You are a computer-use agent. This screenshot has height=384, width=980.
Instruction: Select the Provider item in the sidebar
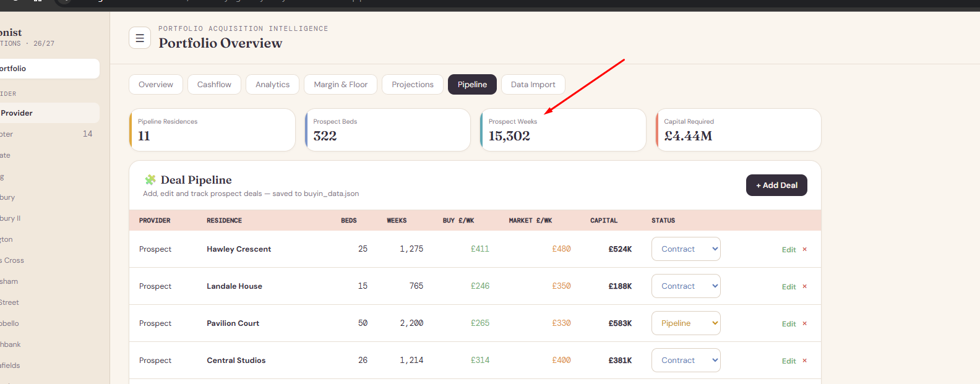click(49, 113)
